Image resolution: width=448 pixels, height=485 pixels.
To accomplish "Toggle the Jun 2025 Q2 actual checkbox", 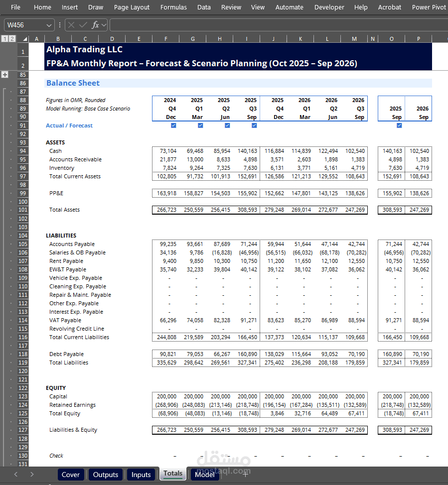I will (227, 125).
